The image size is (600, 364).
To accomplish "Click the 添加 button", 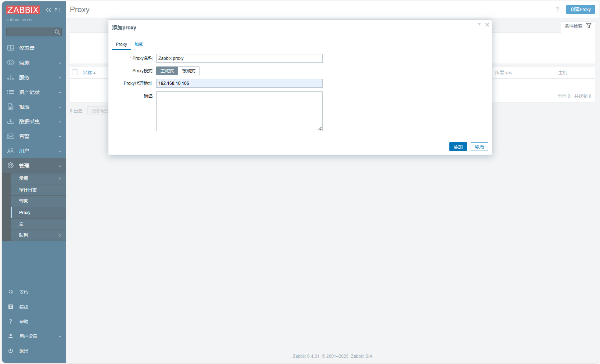I will click(458, 147).
